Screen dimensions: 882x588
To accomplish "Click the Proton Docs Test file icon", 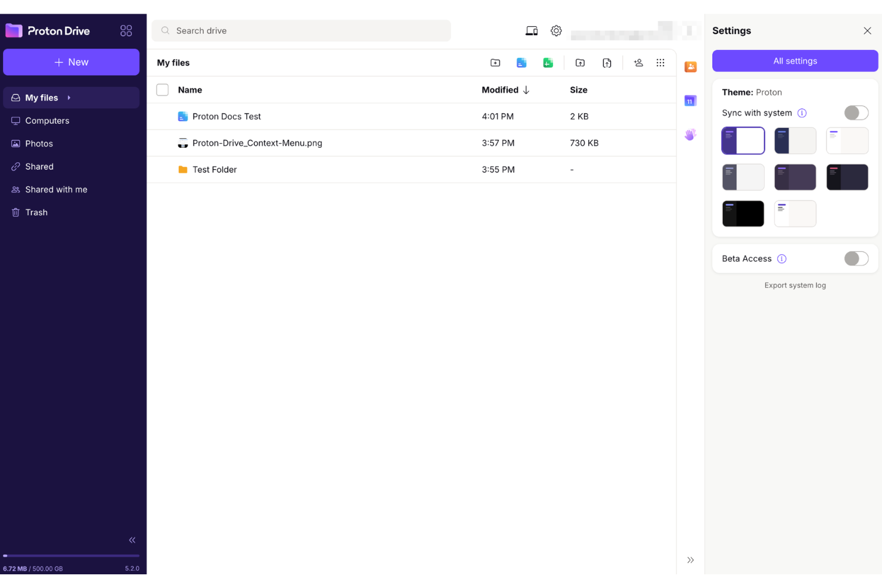I will (x=183, y=117).
